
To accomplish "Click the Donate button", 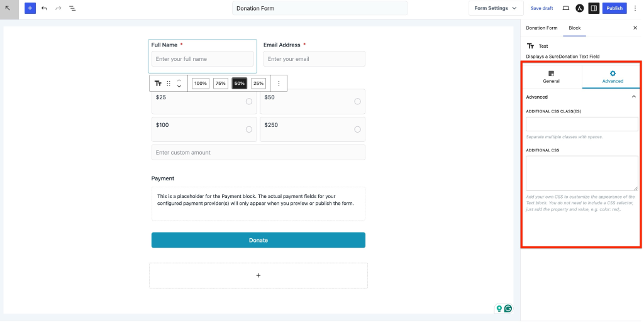I will coord(258,240).
